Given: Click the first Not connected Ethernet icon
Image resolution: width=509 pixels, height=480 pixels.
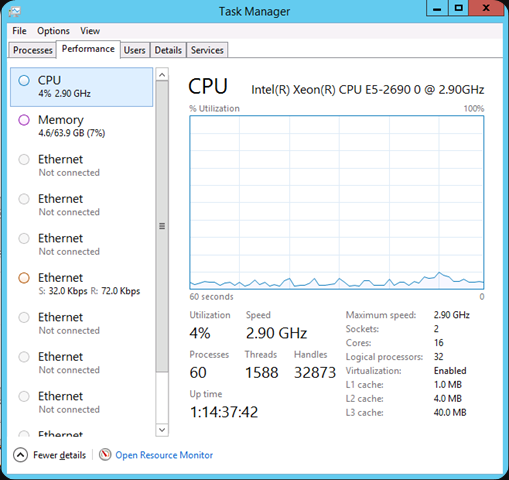Looking at the screenshot, I should tap(24, 159).
